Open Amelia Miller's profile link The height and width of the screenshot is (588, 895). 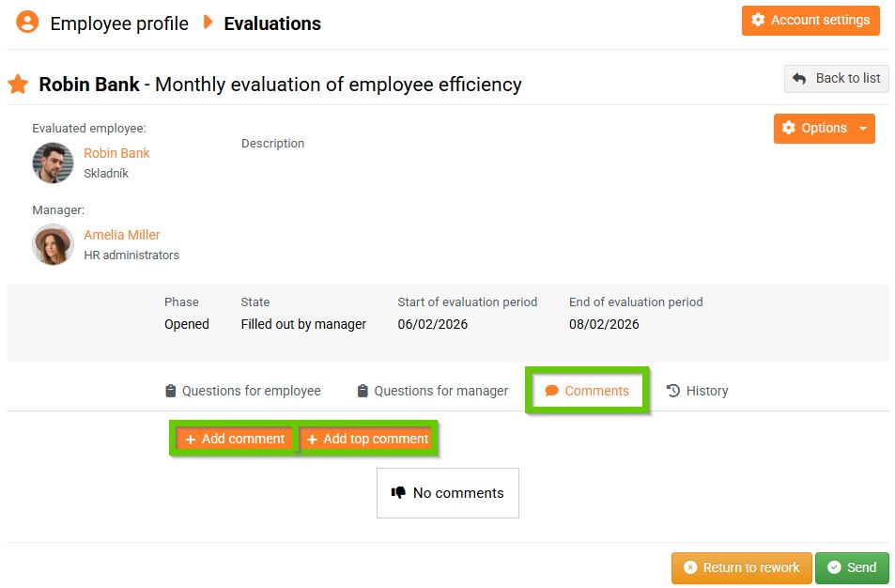coord(122,235)
